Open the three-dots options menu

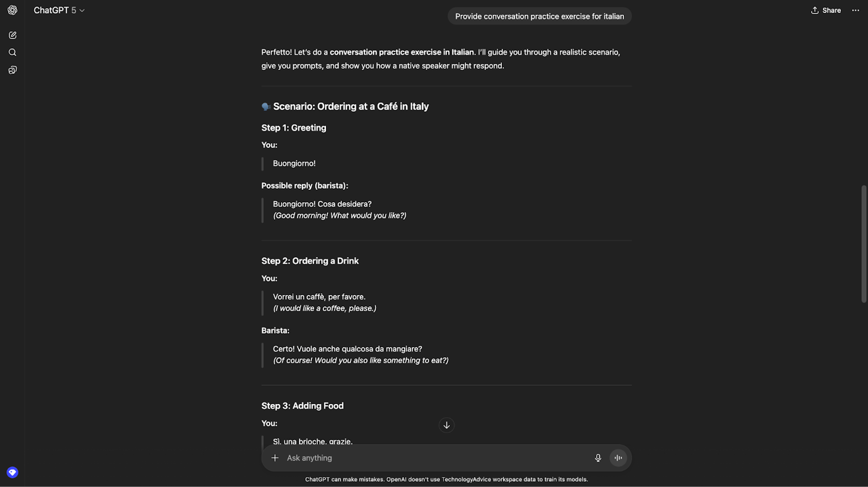[x=856, y=10]
